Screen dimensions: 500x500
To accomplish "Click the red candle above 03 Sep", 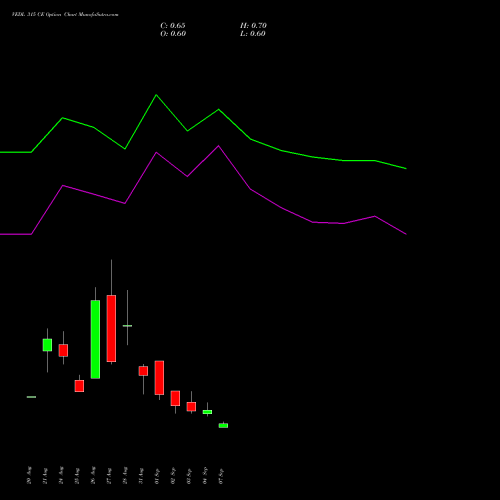I will (191, 407).
